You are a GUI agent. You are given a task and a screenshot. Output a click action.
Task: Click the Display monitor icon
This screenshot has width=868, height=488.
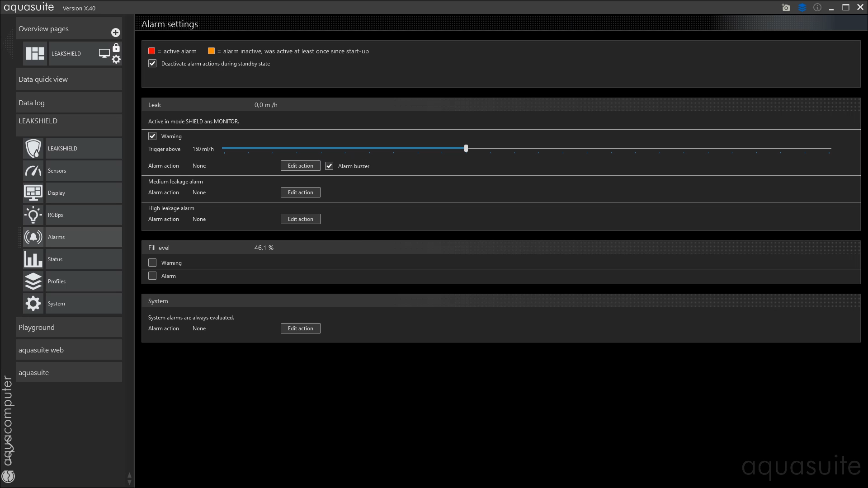pos(33,192)
